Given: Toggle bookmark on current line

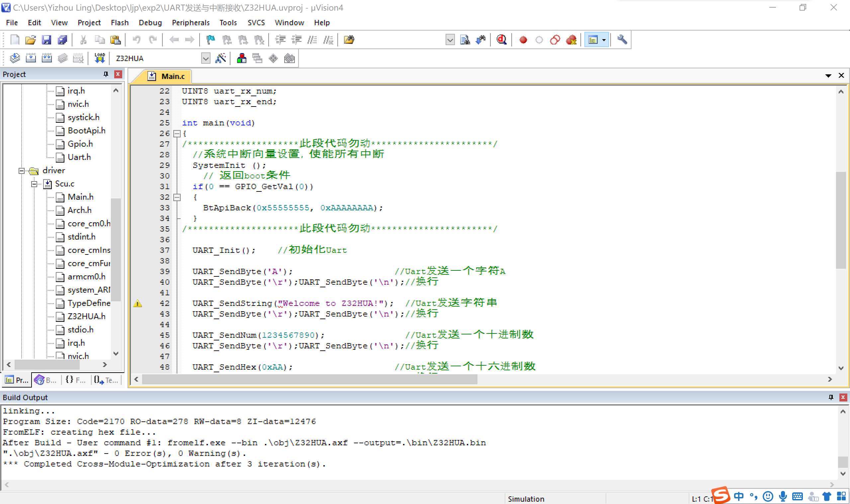Looking at the screenshot, I should (x=211, y=40).
